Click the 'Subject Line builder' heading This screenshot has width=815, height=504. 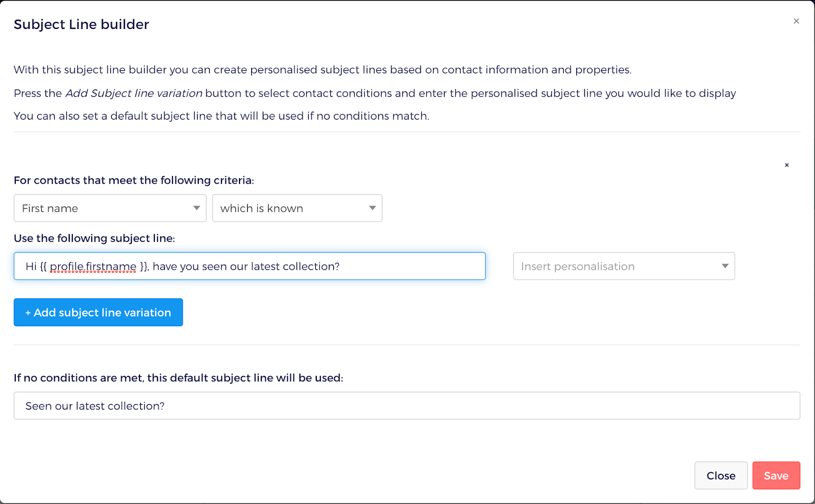[x=81, y=24]
